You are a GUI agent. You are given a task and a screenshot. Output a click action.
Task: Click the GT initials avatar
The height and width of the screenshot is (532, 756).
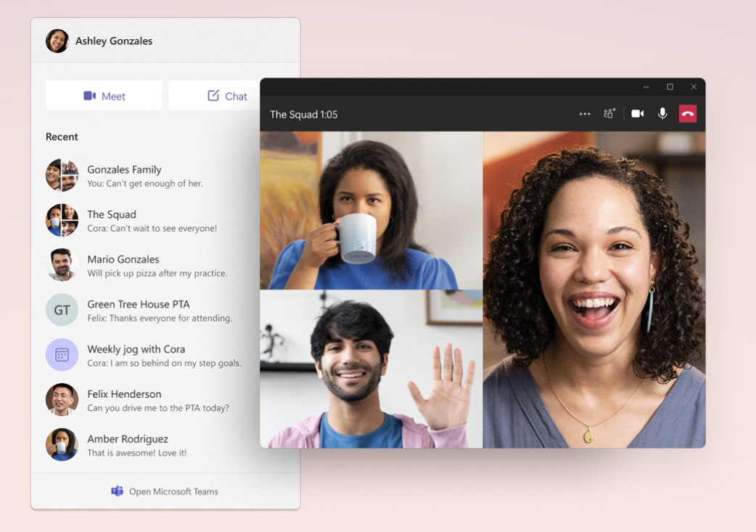[x=62, y=310]
